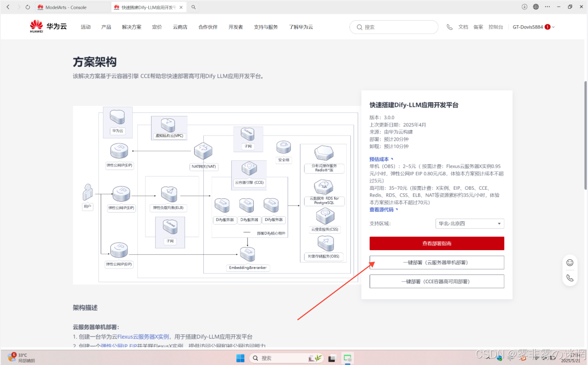588x365 pixels.
Task: Click the 弹性负载均衡(ELB) icon
Action: click(x=169, y=194)
